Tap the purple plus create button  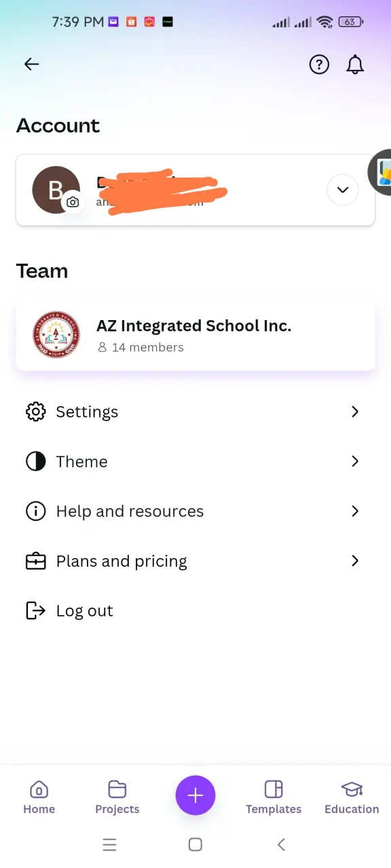click(195, 795)
